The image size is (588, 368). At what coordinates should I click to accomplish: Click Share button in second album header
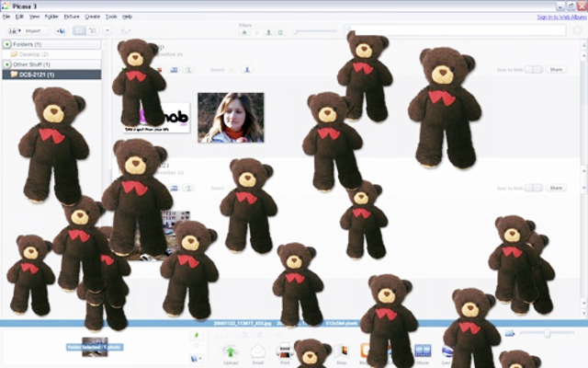pos(556,188)
